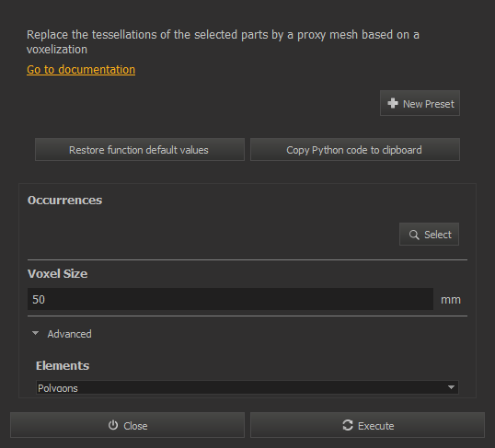Click the plus icon on New Preset
Viewport: 495px width, 448px height.
click(393, 103)
